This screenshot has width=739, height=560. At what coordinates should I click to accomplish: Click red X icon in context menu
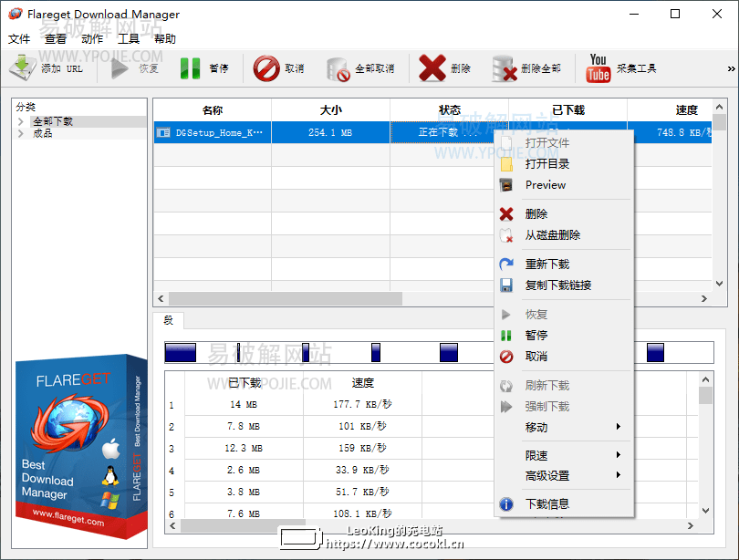pyautogui.click(x=506, y=214)
